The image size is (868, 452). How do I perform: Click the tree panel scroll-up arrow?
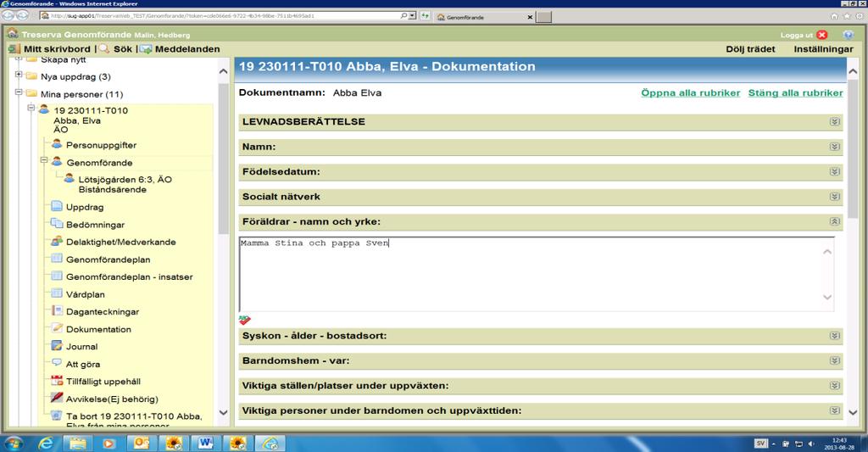click(x=223, y=71)
